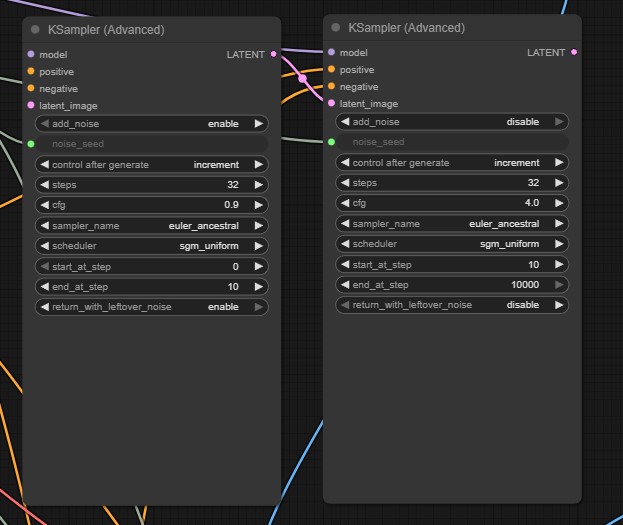The height and width of the screenshot is (525, 623).
Task: Toggle add_noise disable in the right node
Action: pyautogui.click(x=452, y=122)
